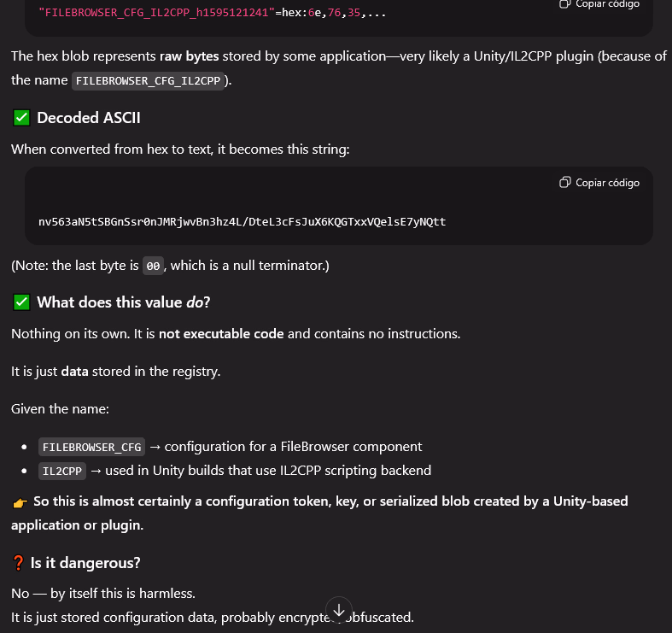Click the '00' inline code chip
672x633 pixels.
(x=153, y=267)
